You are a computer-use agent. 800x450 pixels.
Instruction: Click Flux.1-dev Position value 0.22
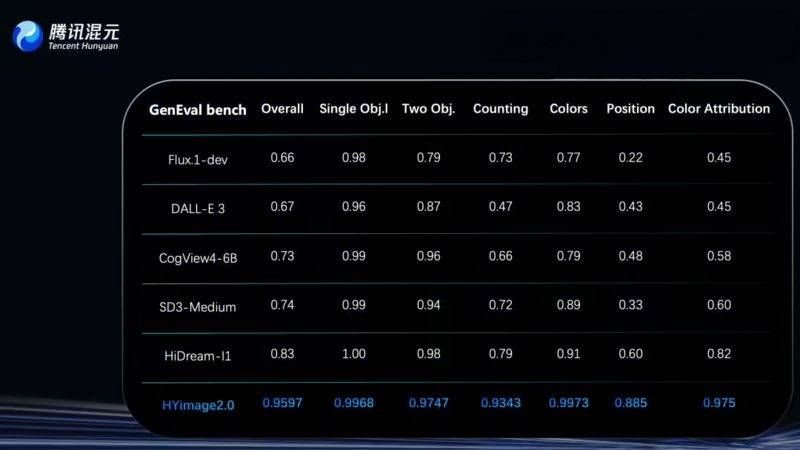point(630,158)
